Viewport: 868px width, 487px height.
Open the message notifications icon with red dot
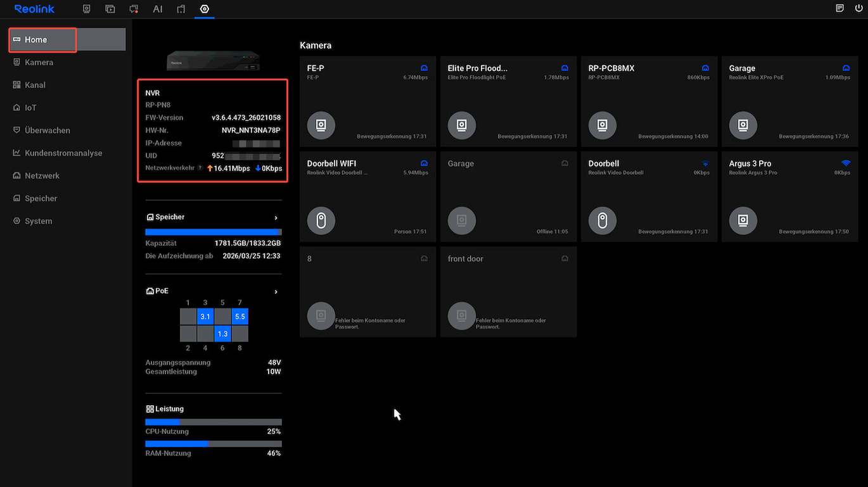point(134,9)
